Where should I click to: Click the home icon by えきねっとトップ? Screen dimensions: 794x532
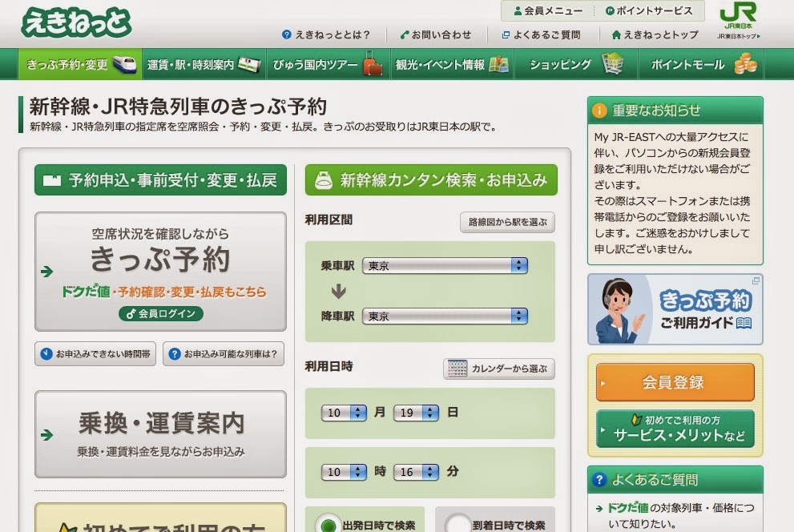click(616, 34)
